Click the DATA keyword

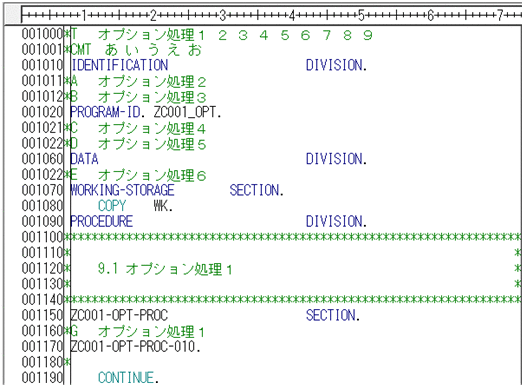(84, 159)
